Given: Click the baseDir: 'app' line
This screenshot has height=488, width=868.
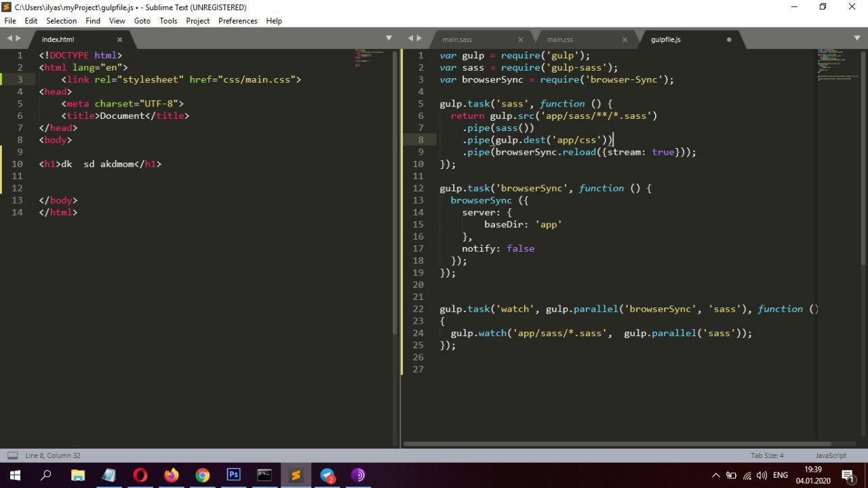Looking at the screenshot, I should pyautogui.click(x=523, y=225).
